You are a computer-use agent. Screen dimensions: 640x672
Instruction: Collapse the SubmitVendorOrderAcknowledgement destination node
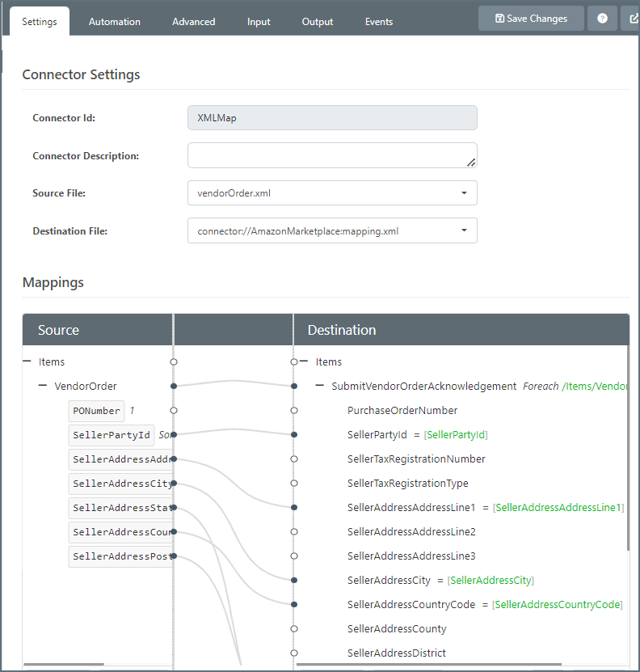[320, 387]
